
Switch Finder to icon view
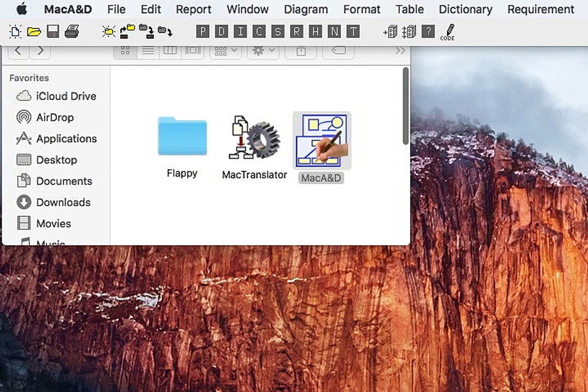(x=125, y=51)
